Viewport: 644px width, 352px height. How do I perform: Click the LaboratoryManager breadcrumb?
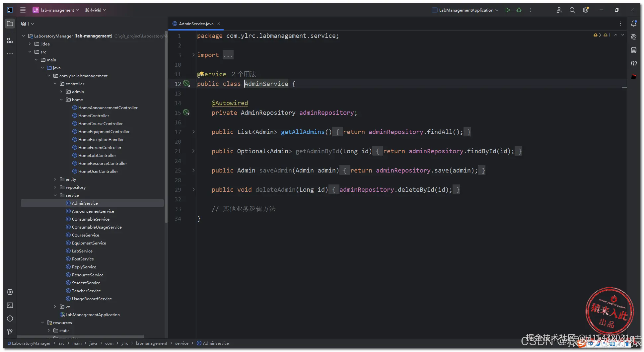click(x=29, y=343)
